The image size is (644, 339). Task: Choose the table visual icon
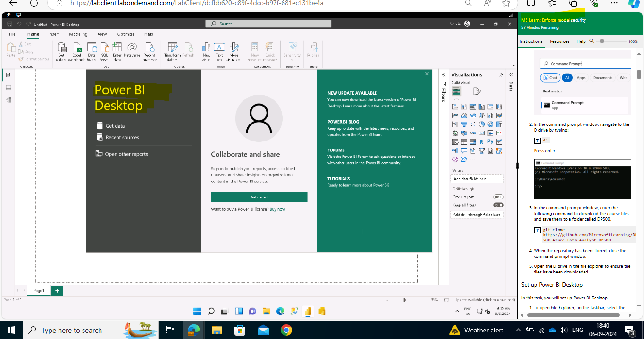464,142
